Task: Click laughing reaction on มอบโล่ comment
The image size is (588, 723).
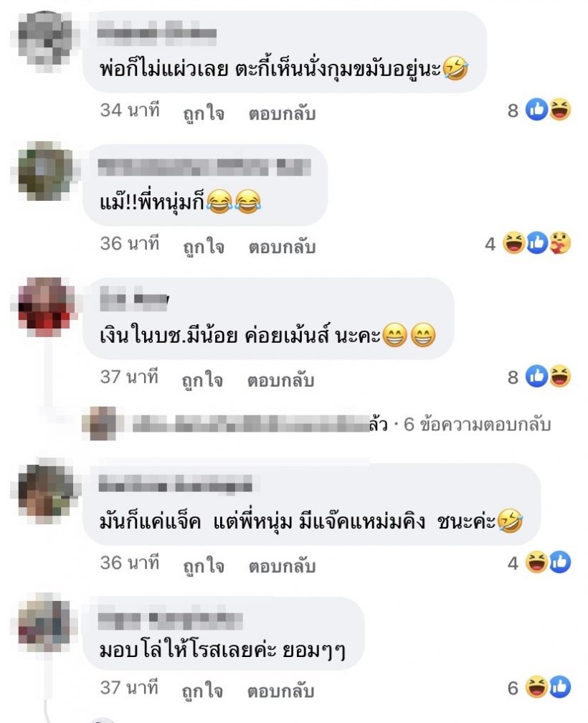Action: [537, 687]
